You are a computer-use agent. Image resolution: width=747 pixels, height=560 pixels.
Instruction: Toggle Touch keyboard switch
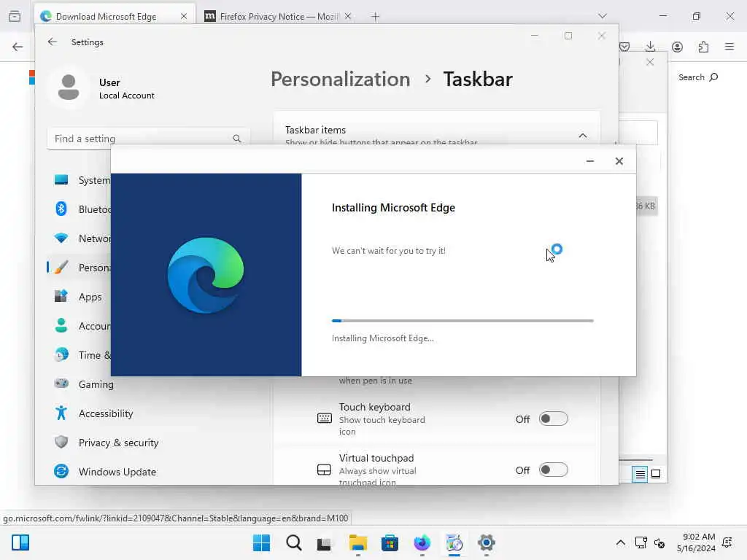[x=553, y=419]
